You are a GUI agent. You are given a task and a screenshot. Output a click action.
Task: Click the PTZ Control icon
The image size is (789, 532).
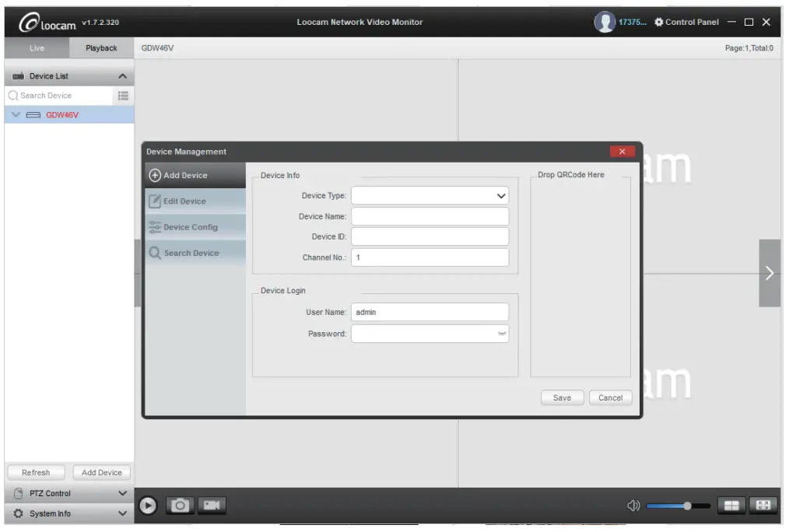(18, 494)
